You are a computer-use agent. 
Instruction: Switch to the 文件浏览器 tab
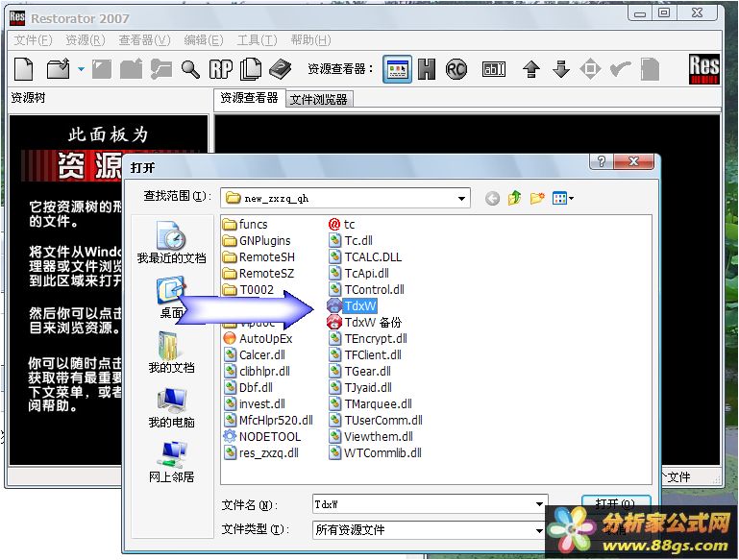(319, 99)
